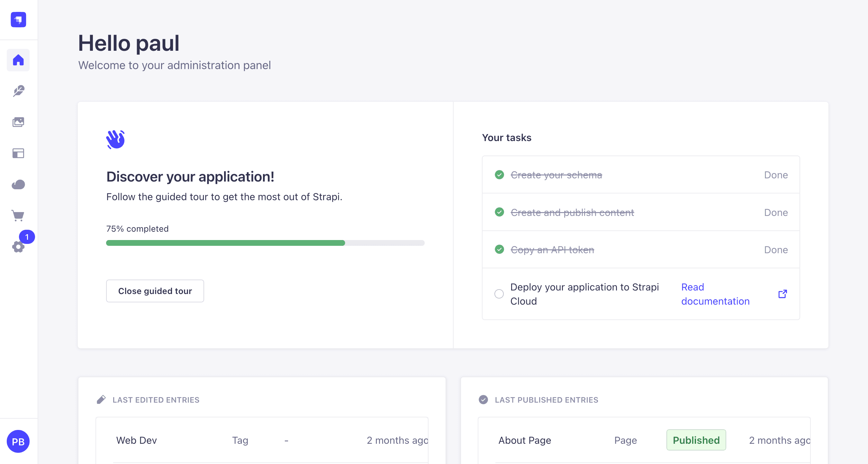Open Content Manager feather icon

pos(18,91)
